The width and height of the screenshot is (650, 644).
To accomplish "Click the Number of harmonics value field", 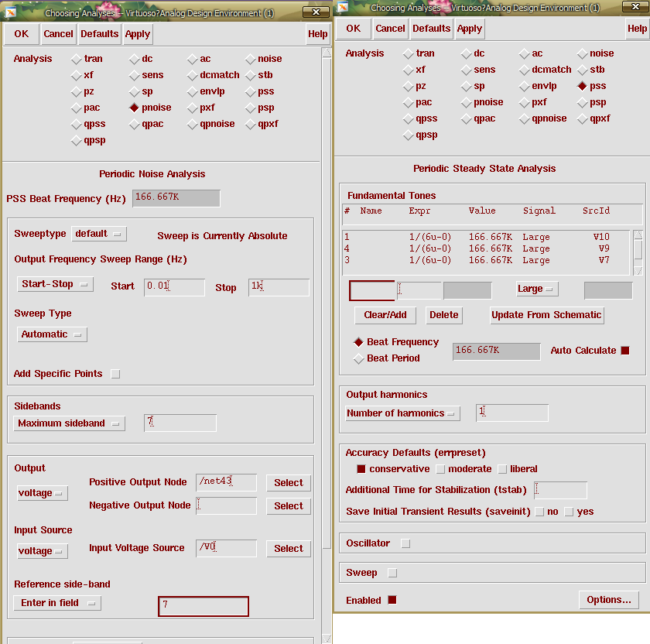I will click(512, 413).
